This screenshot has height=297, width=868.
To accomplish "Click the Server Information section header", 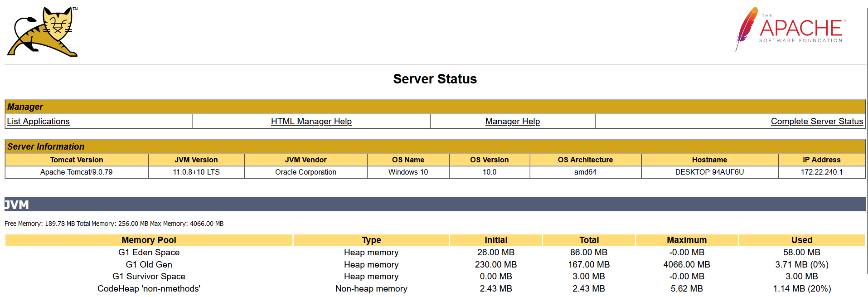I will coord(46,146).
